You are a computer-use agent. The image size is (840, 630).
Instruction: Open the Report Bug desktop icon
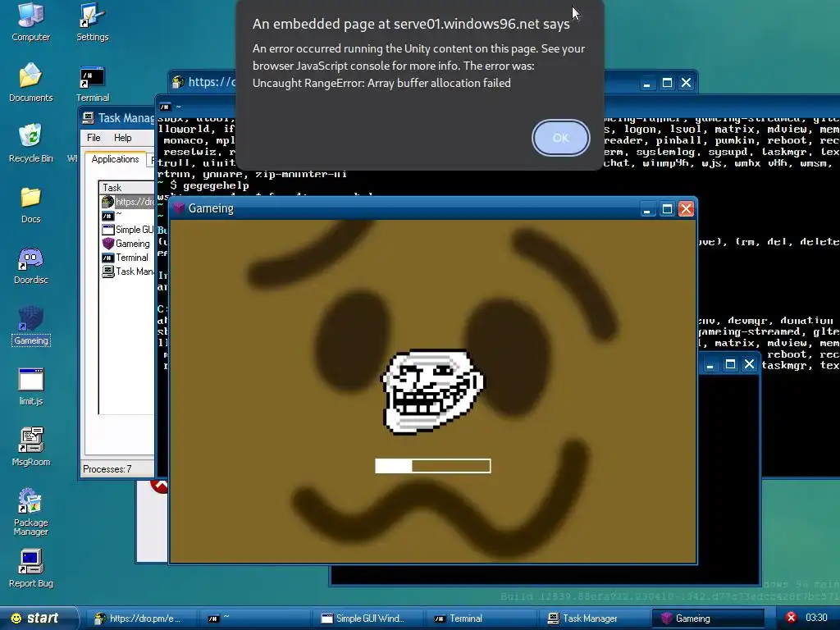coord(30,568)
